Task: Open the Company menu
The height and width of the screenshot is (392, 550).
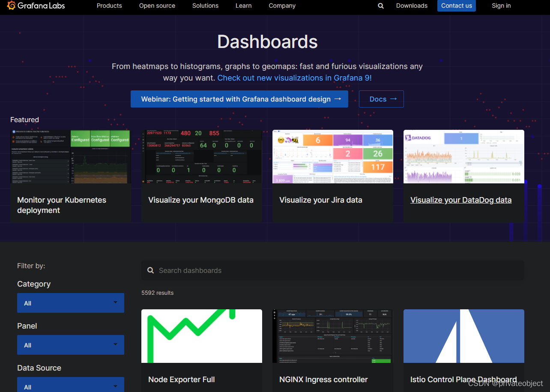Action: point(282,6)
